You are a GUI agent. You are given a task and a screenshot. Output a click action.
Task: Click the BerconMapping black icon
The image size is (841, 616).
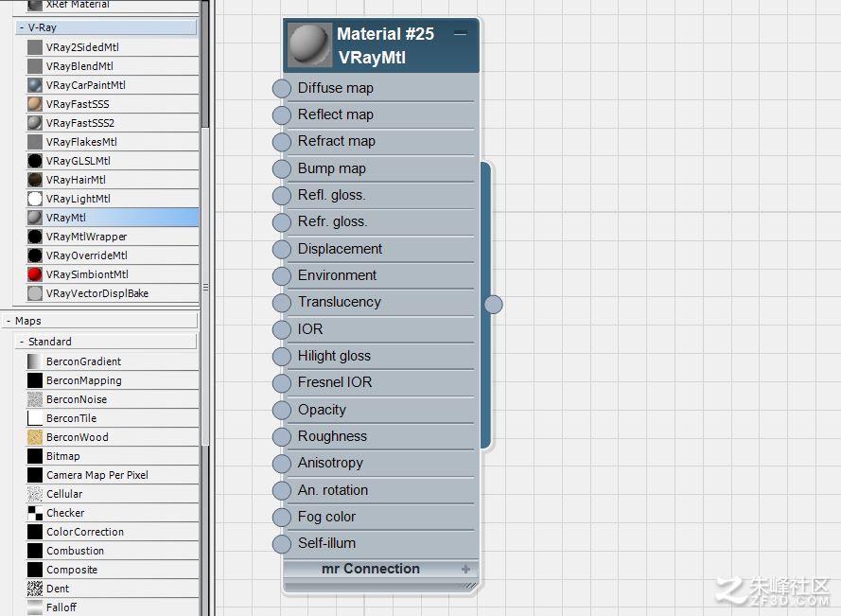click(x=35, y=380)
